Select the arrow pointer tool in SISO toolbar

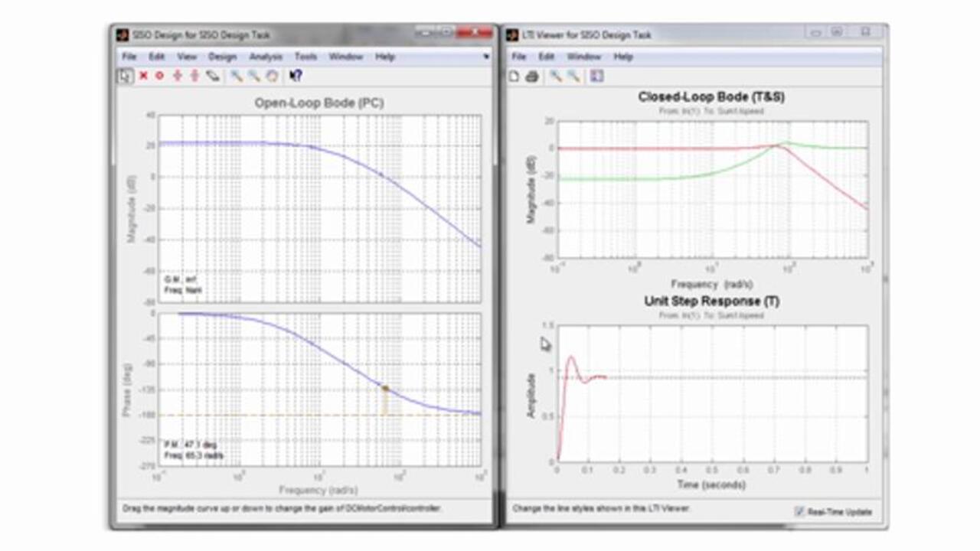tap(125, 76)
